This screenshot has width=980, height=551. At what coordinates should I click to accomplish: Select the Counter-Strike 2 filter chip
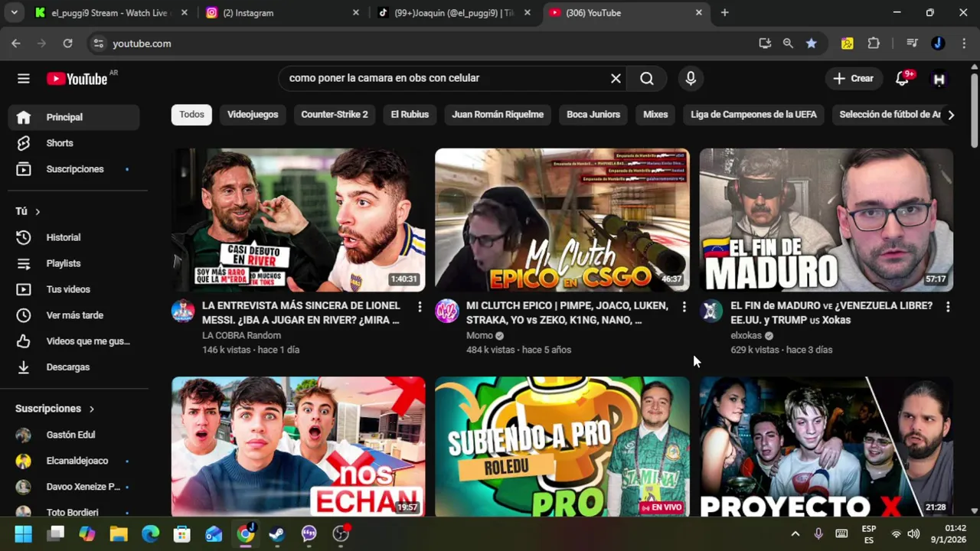(335, 115)
